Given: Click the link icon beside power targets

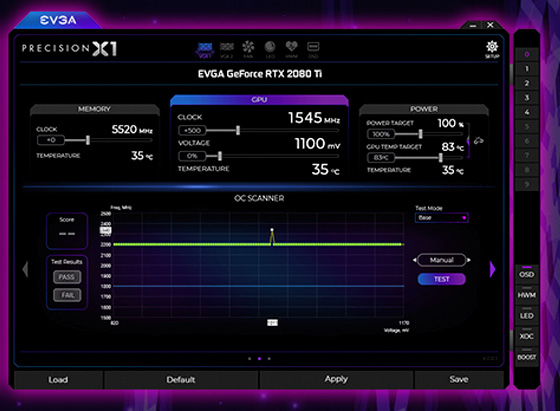Looking at the screenshot, I should tap(478, 141).
